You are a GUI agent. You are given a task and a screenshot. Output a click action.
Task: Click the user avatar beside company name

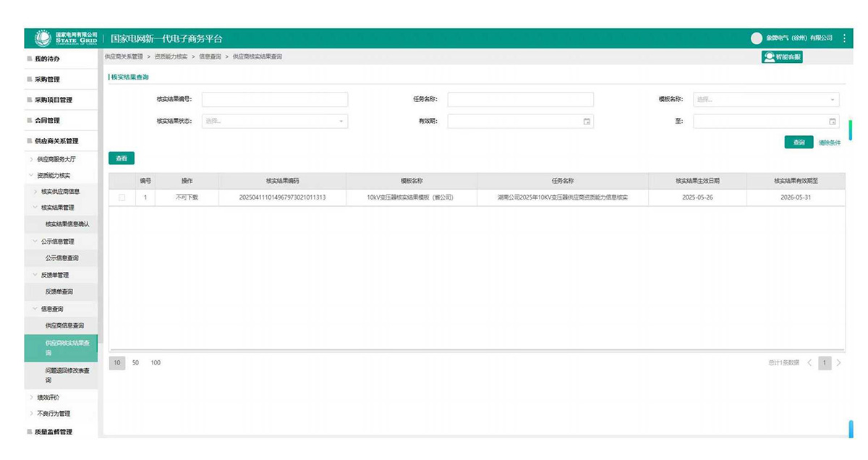click(757, 38)
